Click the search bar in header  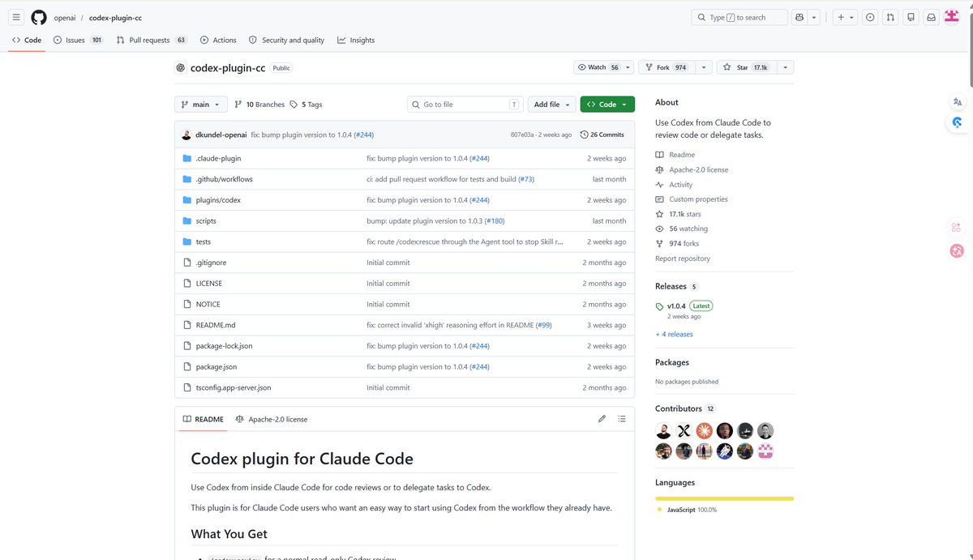(739, 17)
